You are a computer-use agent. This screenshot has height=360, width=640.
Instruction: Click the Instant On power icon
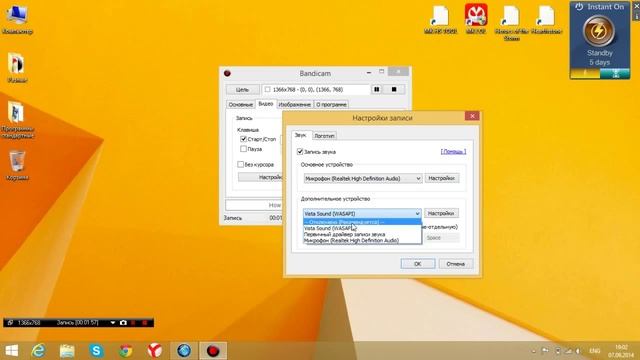[579, 7]
